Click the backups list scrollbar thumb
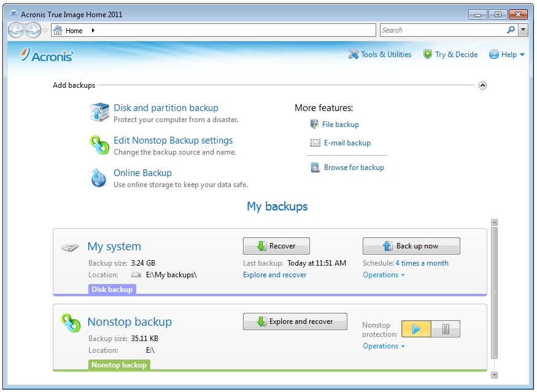The height and width of the screenshot is (392, 537). [x=494, y=293]
